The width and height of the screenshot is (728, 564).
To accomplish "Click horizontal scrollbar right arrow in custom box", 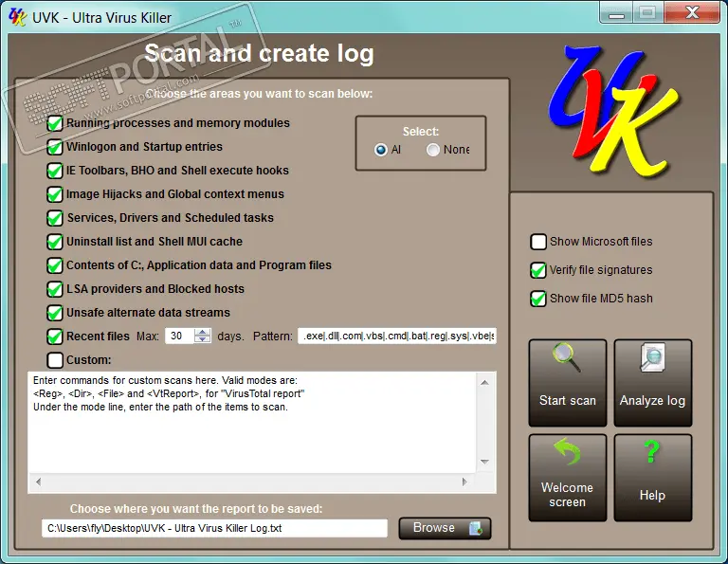I will (464, 482).
